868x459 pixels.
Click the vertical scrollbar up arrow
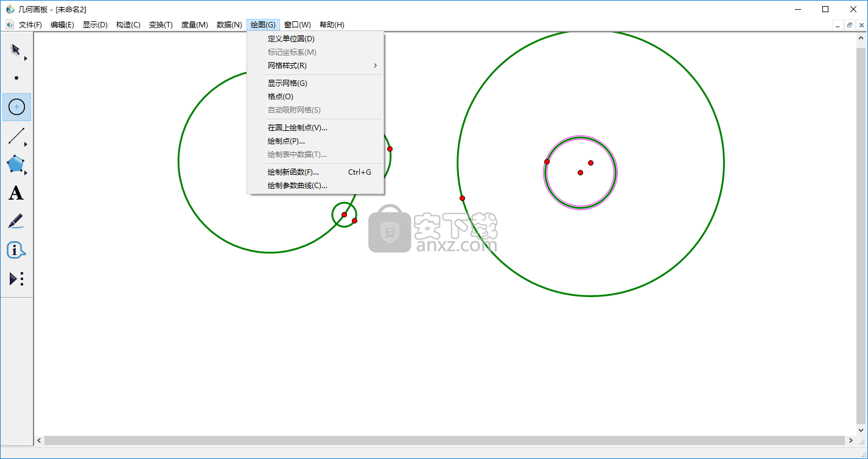pyautogui.click(x=861, y=38)
